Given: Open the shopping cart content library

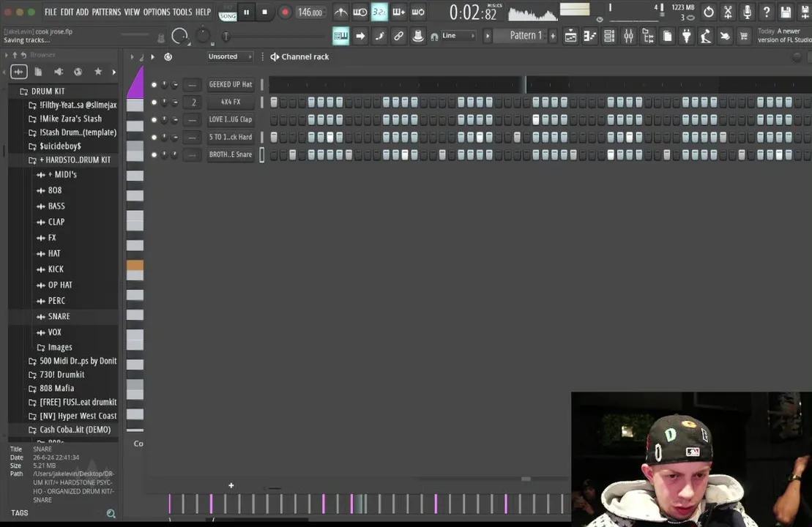Looking at the screenshot, I should pos(744,36).
